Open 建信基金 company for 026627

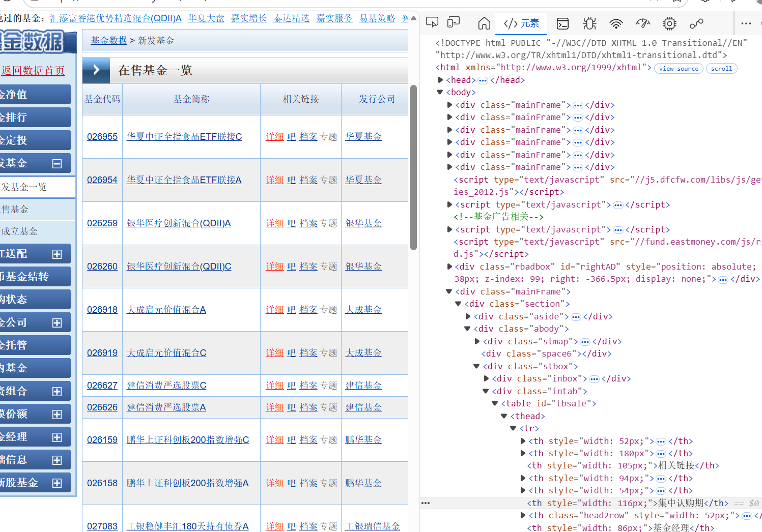click(x=363, y=386)
